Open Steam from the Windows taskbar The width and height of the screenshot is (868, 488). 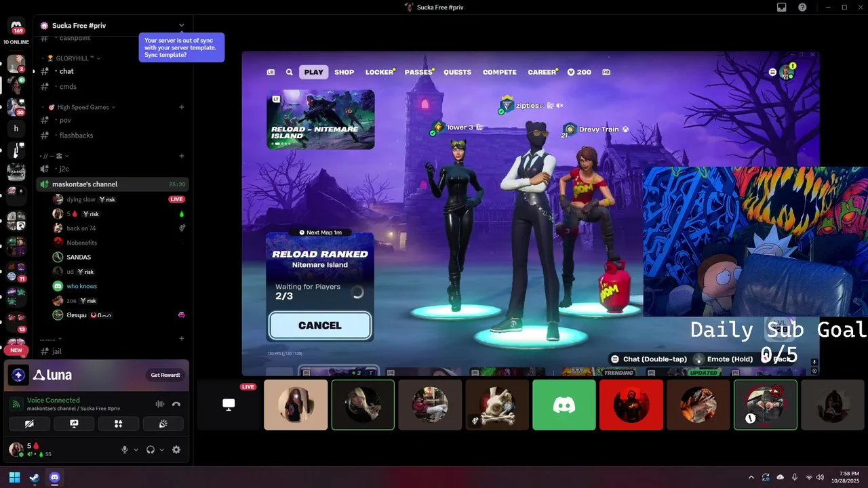(35, 477)
